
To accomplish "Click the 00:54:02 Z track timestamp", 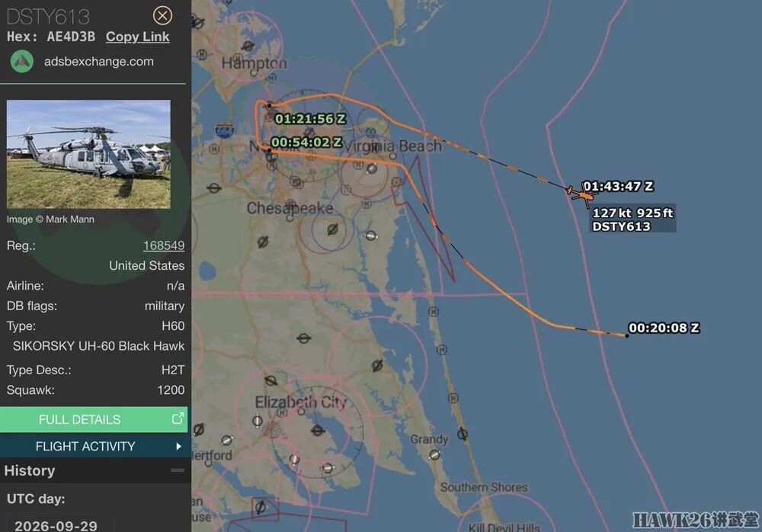I will point(306,142).
